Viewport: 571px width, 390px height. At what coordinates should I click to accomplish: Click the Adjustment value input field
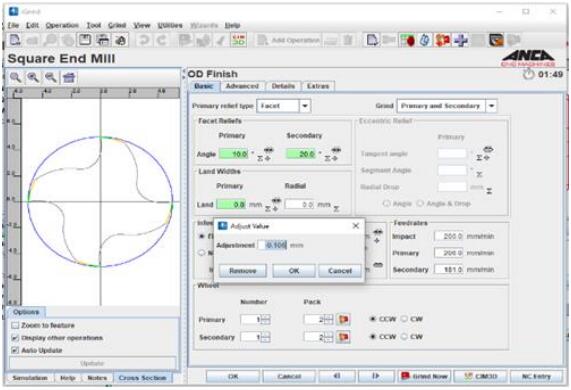(x=272, y=245)
